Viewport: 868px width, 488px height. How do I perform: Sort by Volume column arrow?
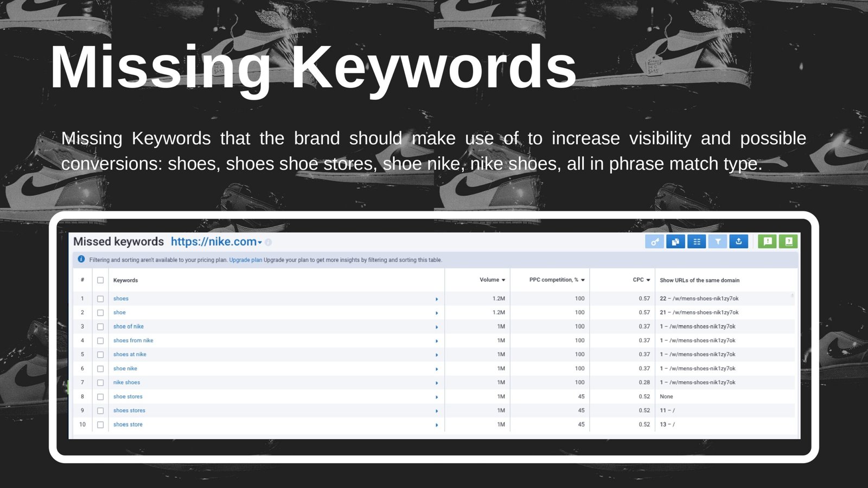coord(503,280)
